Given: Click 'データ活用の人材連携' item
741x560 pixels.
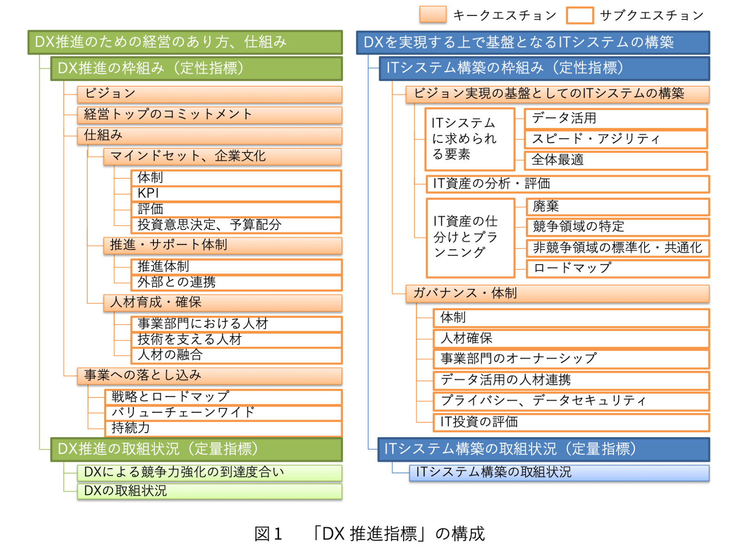Looking at the screenshot, I should [x=571, y=381].
